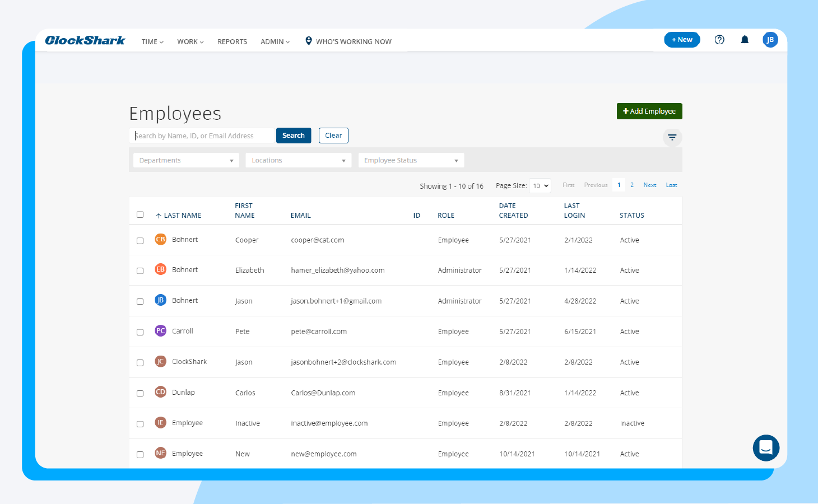Screen dimensions: 818x504
Task: Click the JB avatar in Jason Bohnert row
Action: tap(160, 300)
